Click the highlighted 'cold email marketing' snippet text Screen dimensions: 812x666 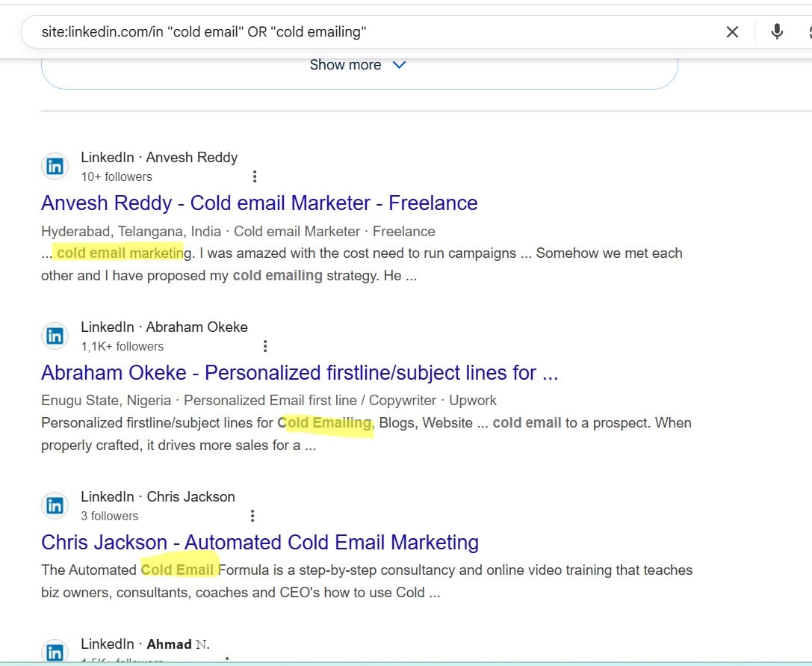tap(124, 253)
